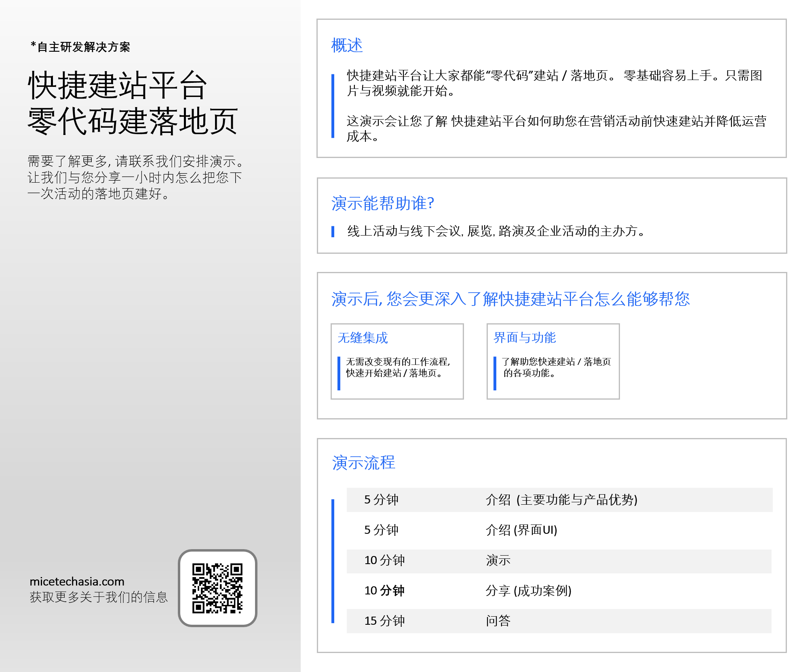Screen dimensions: 797x672
Task: Click the QR code image
Action: [x=217, y=588]
